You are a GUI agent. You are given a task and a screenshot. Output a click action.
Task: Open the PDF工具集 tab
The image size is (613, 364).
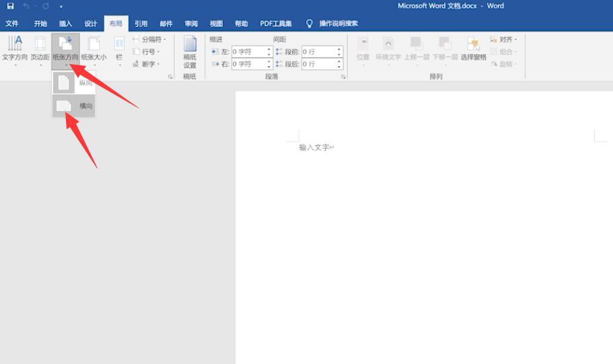click(x=276, y=24)
